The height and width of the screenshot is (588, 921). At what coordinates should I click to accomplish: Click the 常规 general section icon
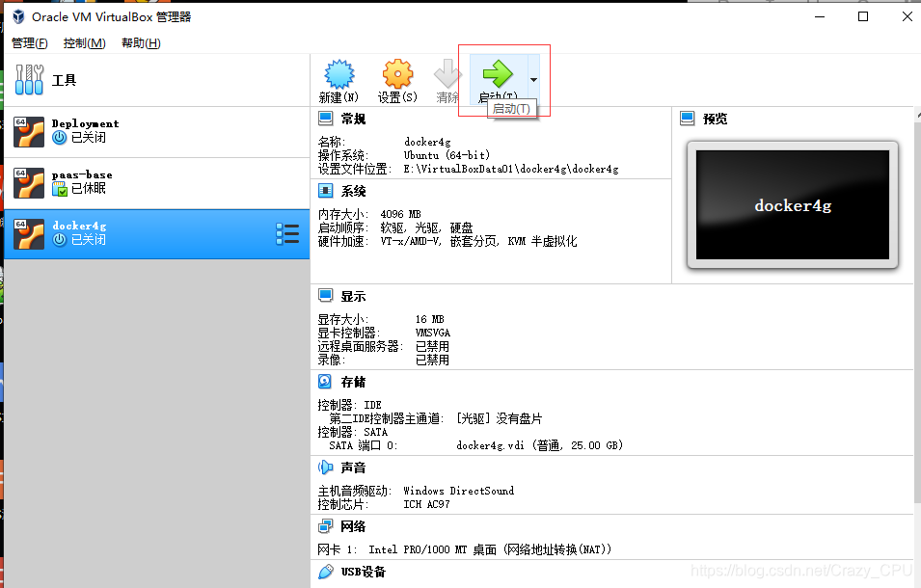coord(325,119)
